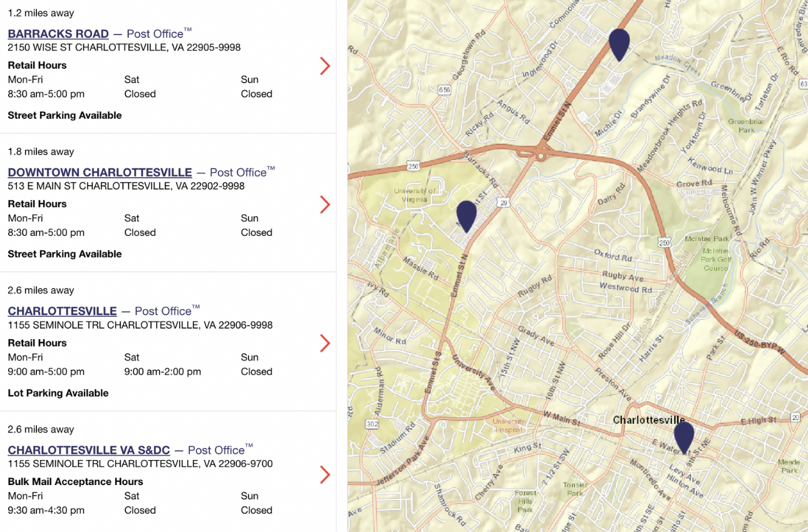
Task: Open the DOWNTOWN CHARLOTTESVILLE post office link
Action: (x=100, y=172)
